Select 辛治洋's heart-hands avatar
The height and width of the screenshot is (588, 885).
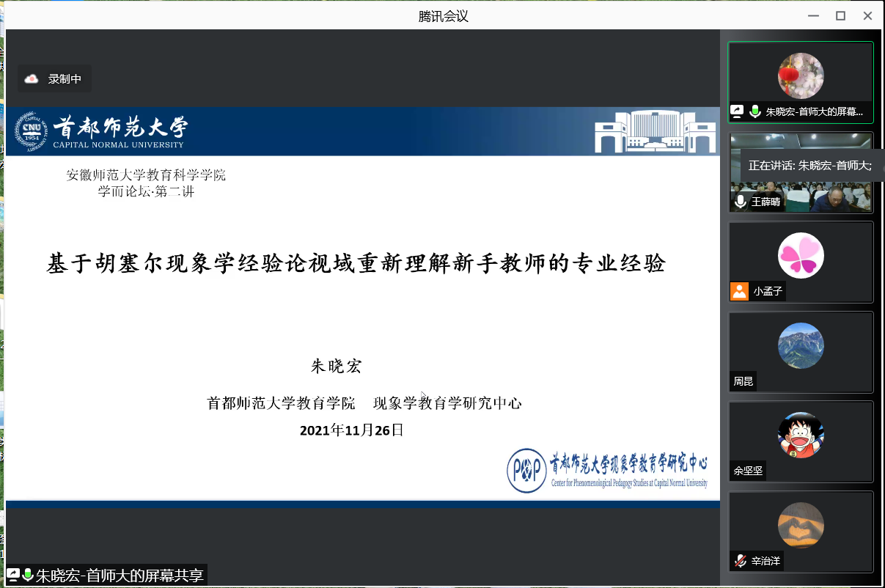[x=801, y=525]
